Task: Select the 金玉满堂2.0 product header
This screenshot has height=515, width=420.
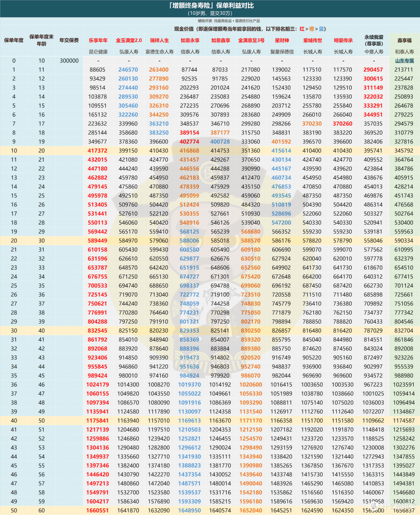Action: point(129,40)
